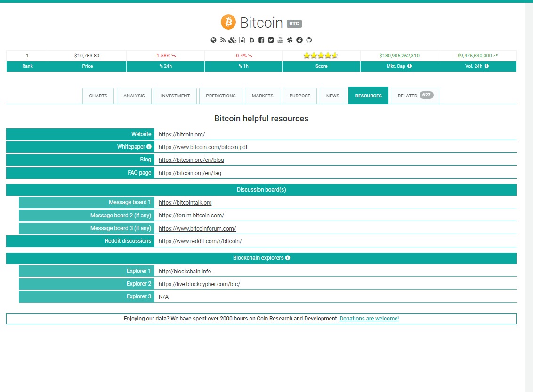Open the YouTube icon
533x392 pixels.
pyautogui.click(x=280, y=40)
